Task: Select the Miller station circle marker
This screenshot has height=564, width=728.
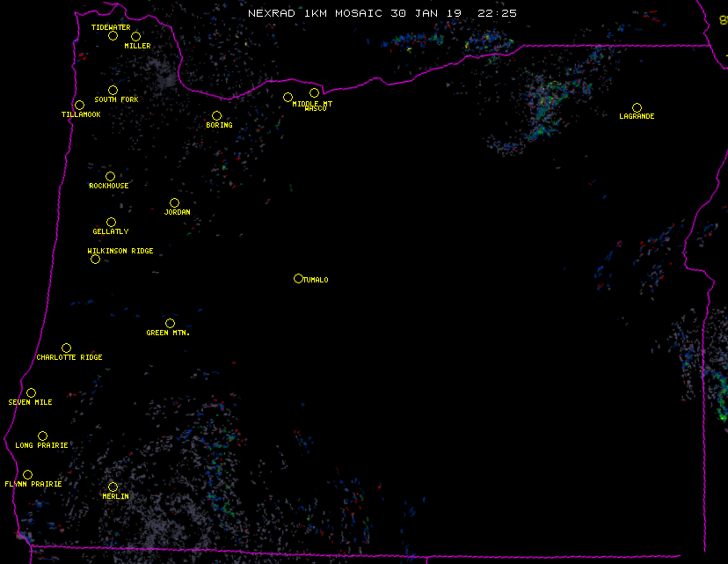Action: (135, 36)
